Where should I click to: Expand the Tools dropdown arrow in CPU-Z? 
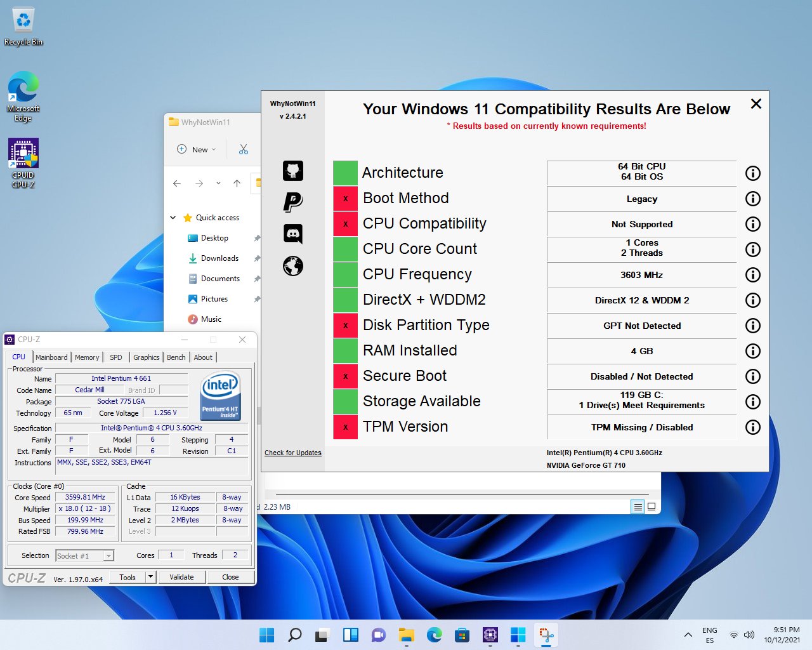coord(150,577)
